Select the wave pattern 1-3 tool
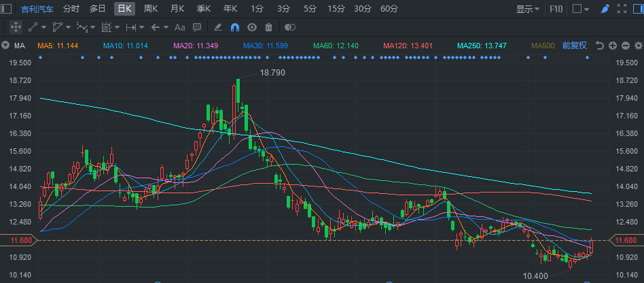 tap(82, 28)
